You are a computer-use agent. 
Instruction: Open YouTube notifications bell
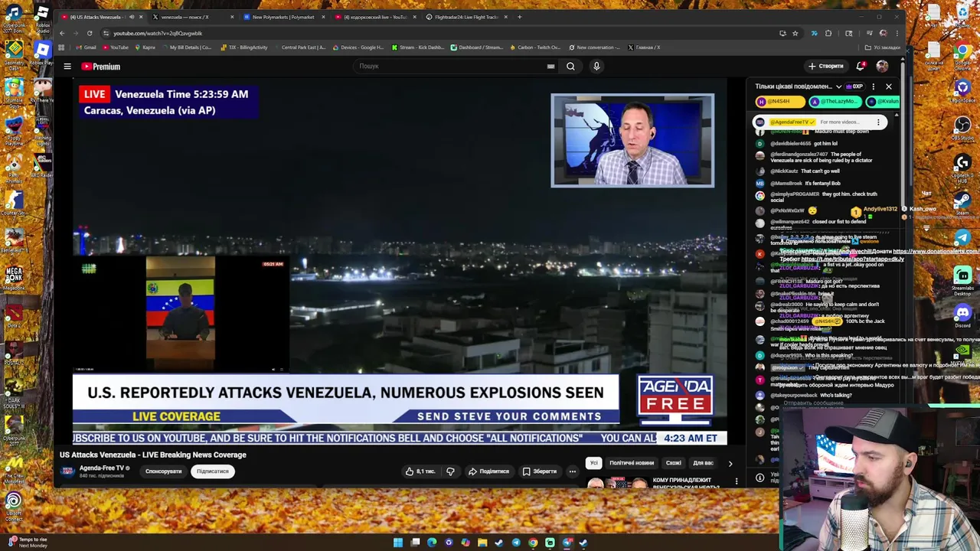(x=861, y=66)
